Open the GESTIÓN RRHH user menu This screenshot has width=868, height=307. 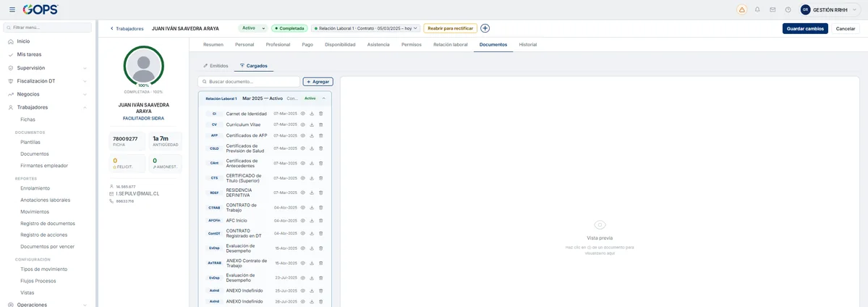tap(830, 9)
